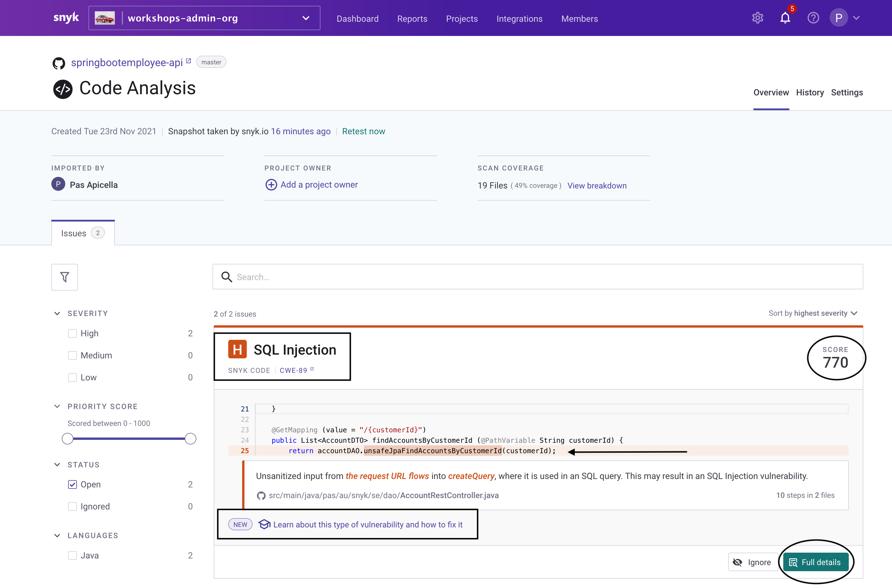Screen dimensions: 892x588
Task: Switch to the Settings tab
Action: (x=847, y=92)
